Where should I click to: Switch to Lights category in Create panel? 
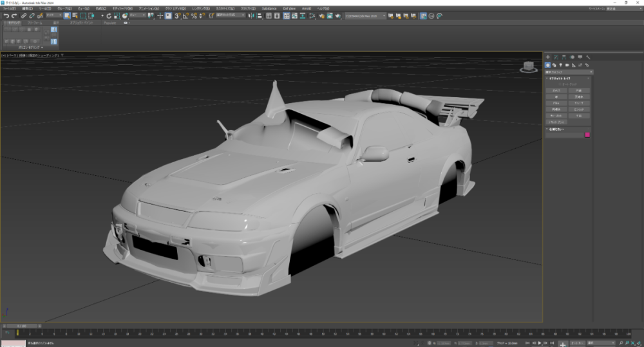[x=560, y=65]
